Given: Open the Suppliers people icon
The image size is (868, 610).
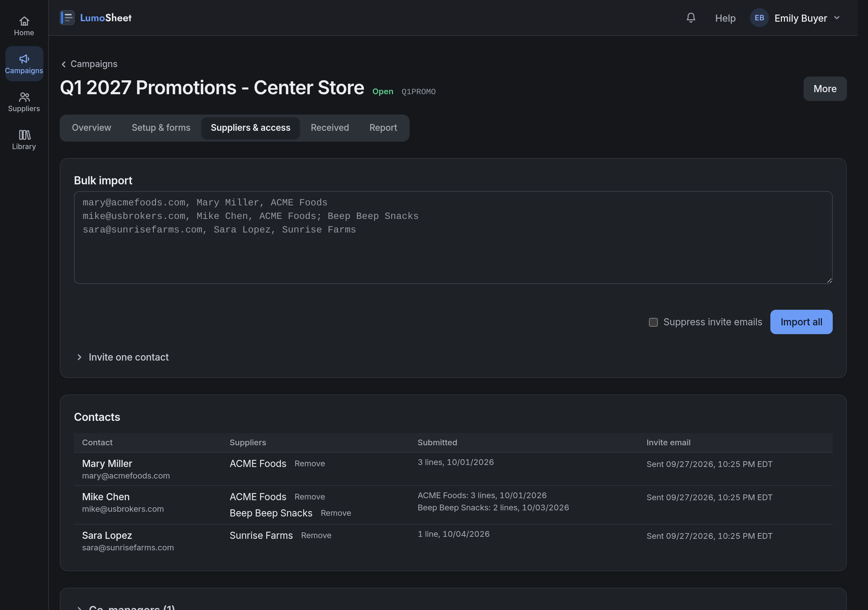Looking at the screenshot, I should (x=24, y=97).
